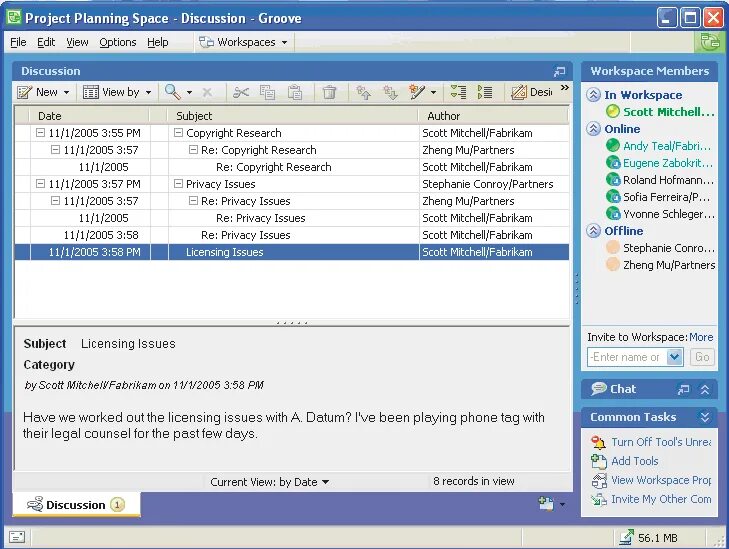This screenshot has height=549, width=729.
Task: Collapse the Re: Privacy Issues by Zheng Mu
Action: 193,201
